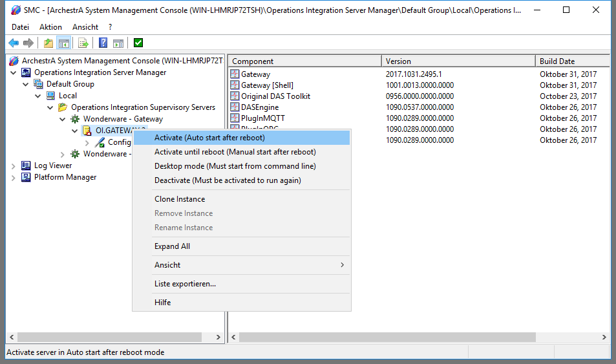Click the Export List toolbar icon
The height and width of the screenshot is (364, 616).
[x=83, y=43]
